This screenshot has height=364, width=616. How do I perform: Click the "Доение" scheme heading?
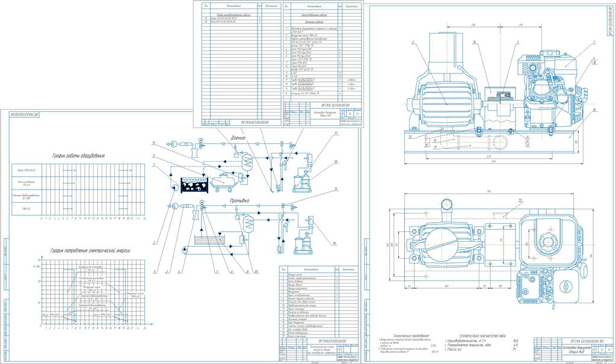[238, 138]
